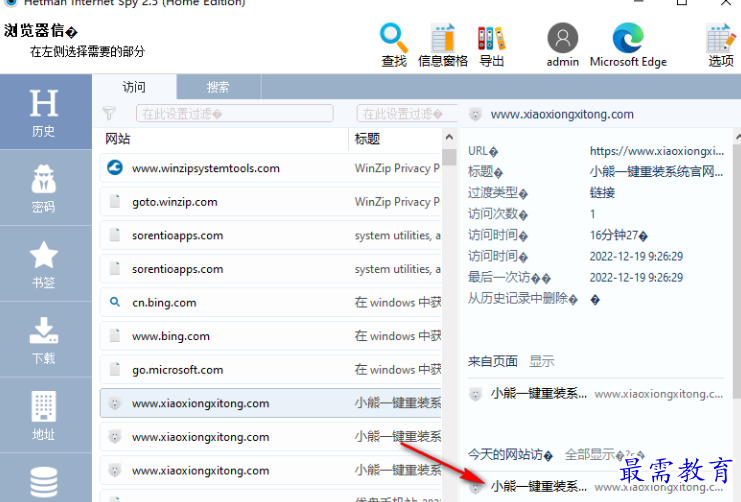This screenshot has height=502, width=741.
Task: Click the 网站 column filter field
Action: click(x=235, y=113)
